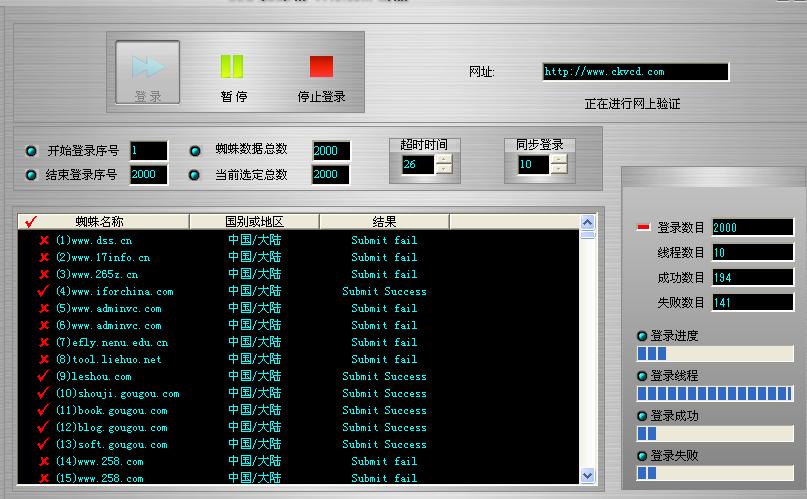The image size is (807, 499).
Task: Click the red check mark in list header
Action: [x=30, y=222]
